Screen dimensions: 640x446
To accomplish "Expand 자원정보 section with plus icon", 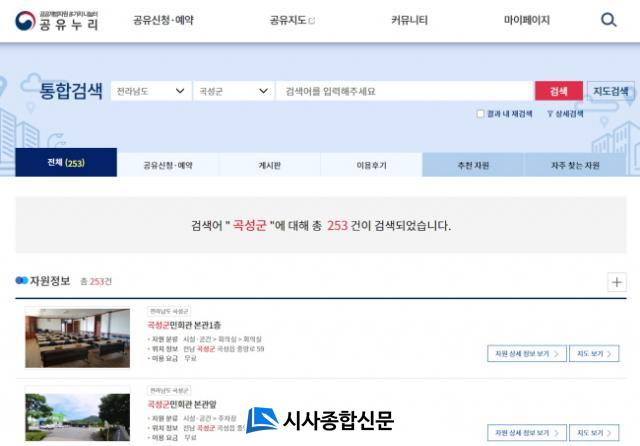I will pyautogui.click(x=616, y=282).
